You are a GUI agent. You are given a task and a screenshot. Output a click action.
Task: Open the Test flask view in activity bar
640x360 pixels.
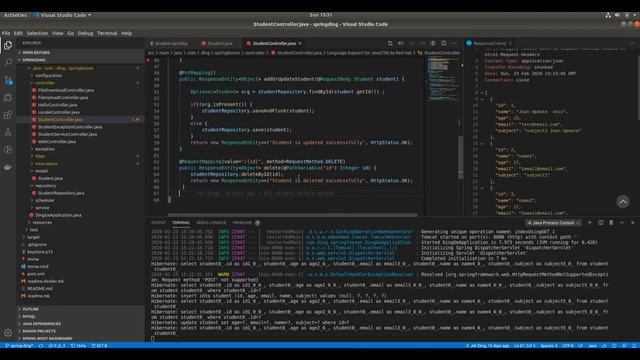pyautogui.click(x=8, y=132)
